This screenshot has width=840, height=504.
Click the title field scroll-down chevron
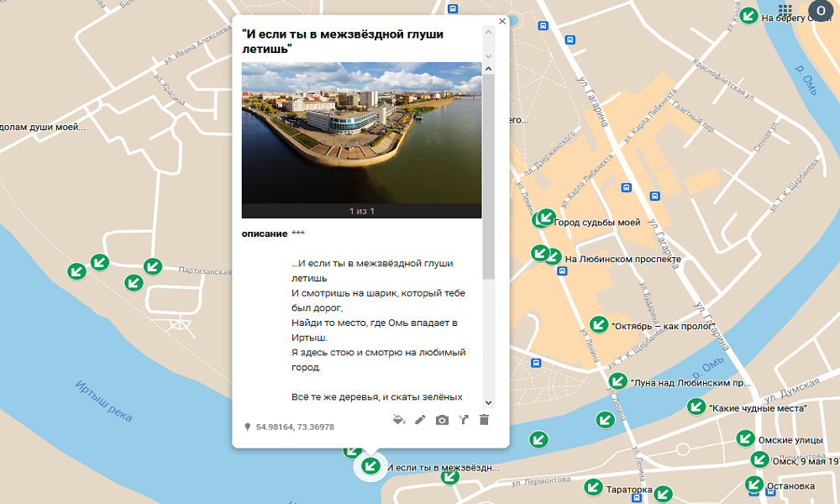[488, 56]
